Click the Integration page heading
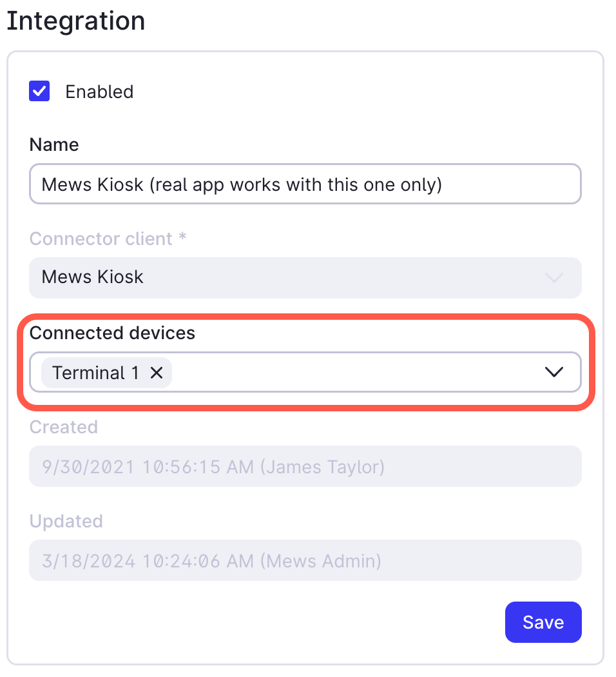Viewport: 616px width, 677px height. click(x=75, y=21)
